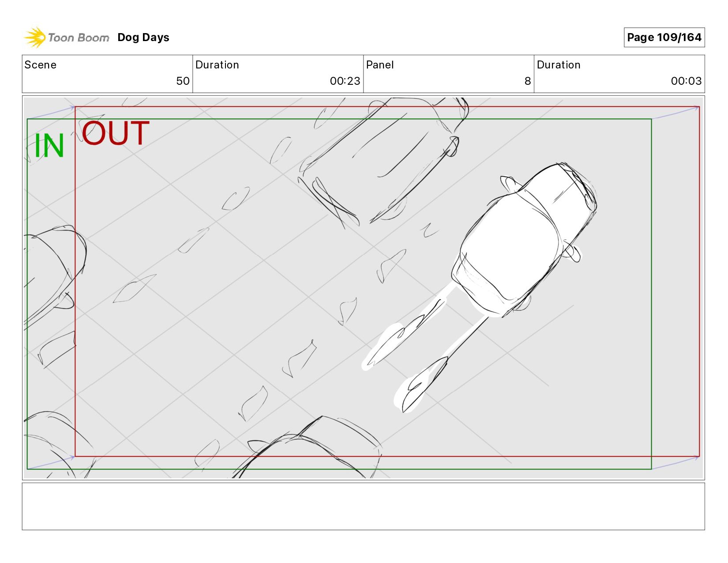Click the scene number '50'
The height and width of the screenshot is (563, 728).
tap(183, 81)
